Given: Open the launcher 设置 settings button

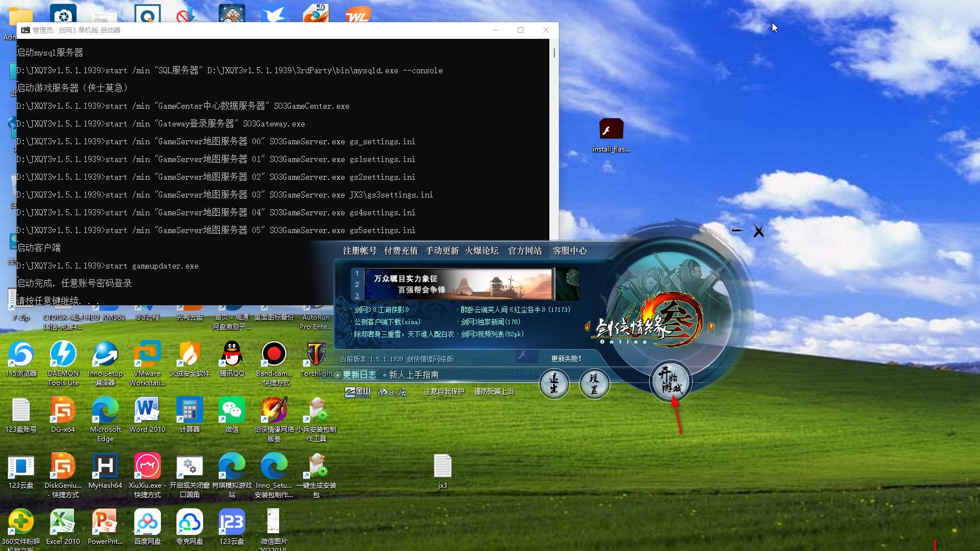Looking at the screenshot, I should pos(594,383).
